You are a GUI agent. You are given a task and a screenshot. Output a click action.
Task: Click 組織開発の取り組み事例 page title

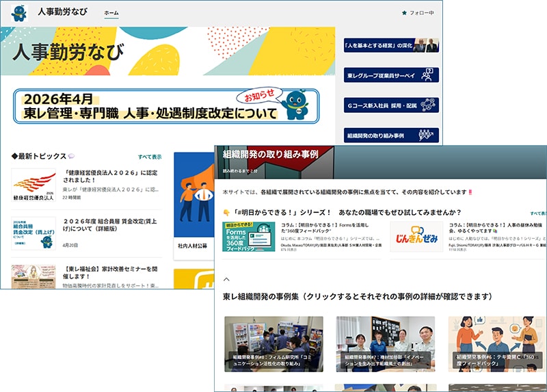(270, 154)
